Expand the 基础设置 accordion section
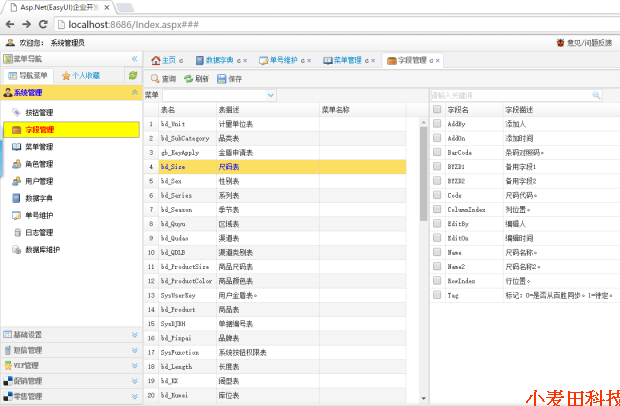Viewport: 620px width, 406px height. (x=134, y=335)
